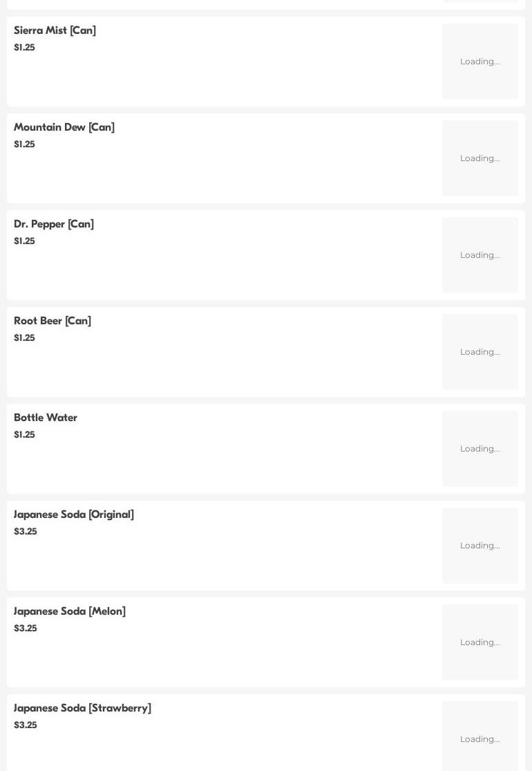This screenshot has width=532, height=771.
Task: Select Japanese Soda [Strawberry] item name
Action: point(82,708)
